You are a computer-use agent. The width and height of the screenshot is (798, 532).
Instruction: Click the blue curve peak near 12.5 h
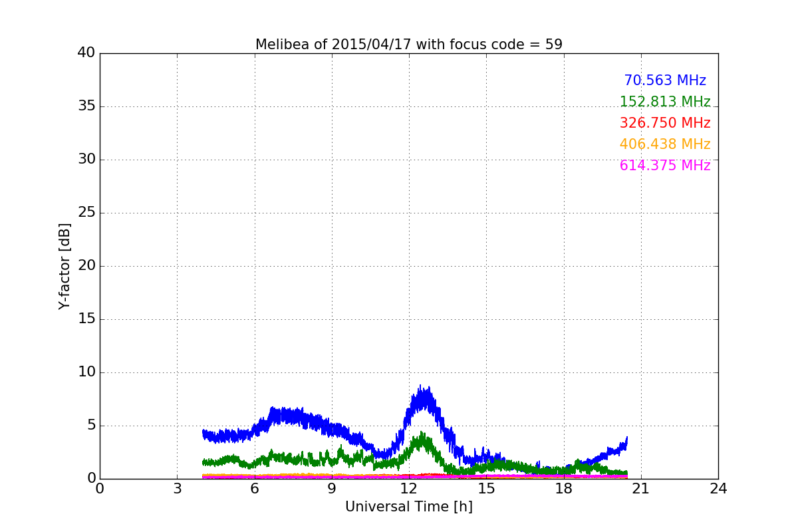[x=421, y=399]
